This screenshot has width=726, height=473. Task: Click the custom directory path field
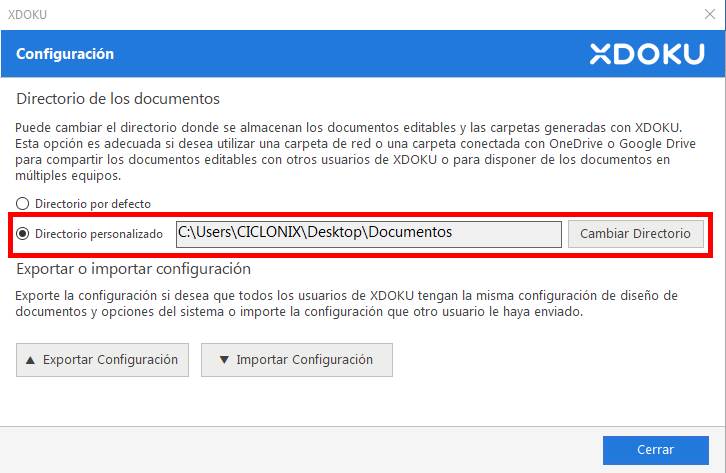click(x=369, y=234)
